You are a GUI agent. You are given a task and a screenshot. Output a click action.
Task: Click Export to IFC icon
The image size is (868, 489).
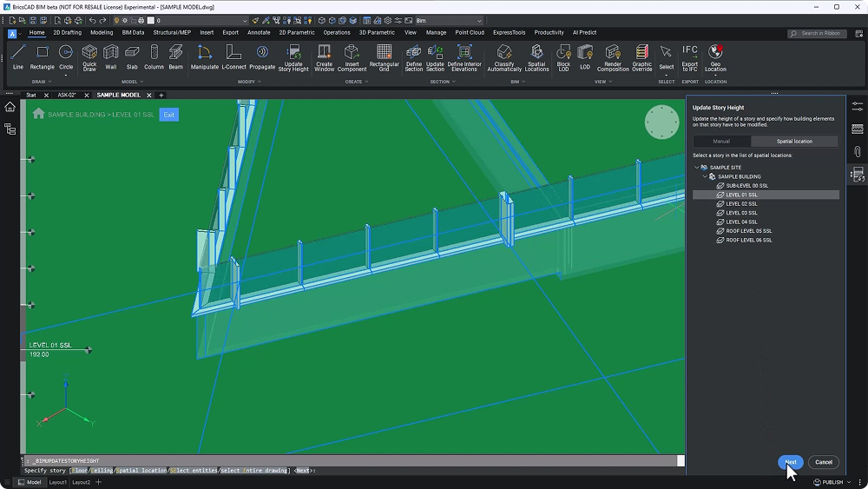click(x=690, y=57)
